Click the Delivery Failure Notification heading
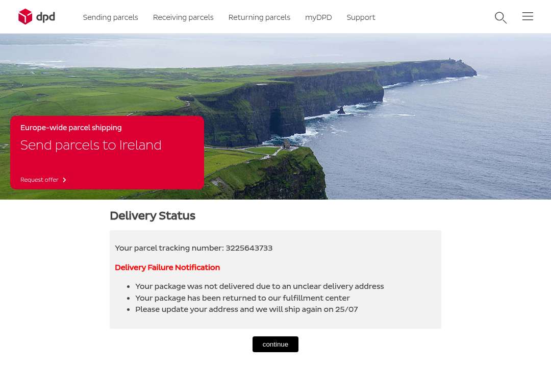The image size is (551, 392). pyautogui.click(x=167, y=267)
